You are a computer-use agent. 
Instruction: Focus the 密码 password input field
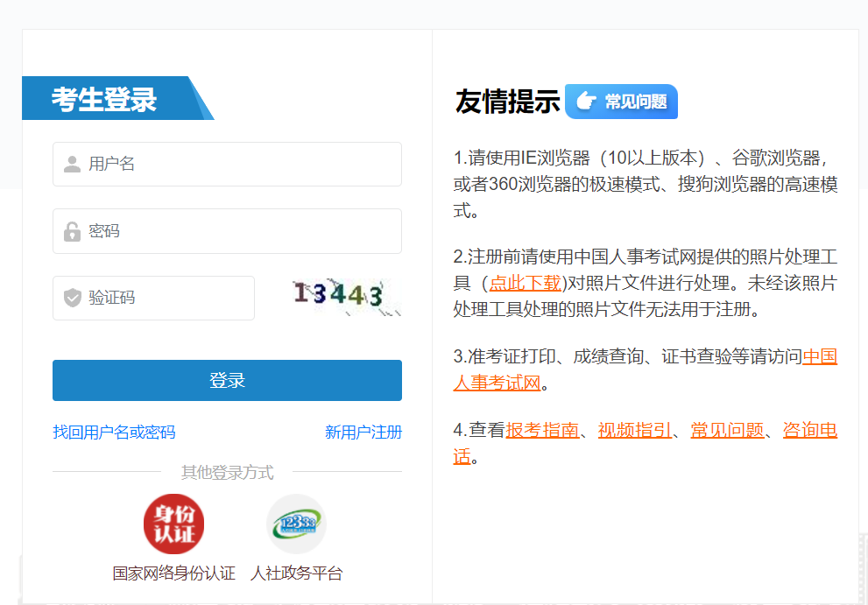point(236,231)
